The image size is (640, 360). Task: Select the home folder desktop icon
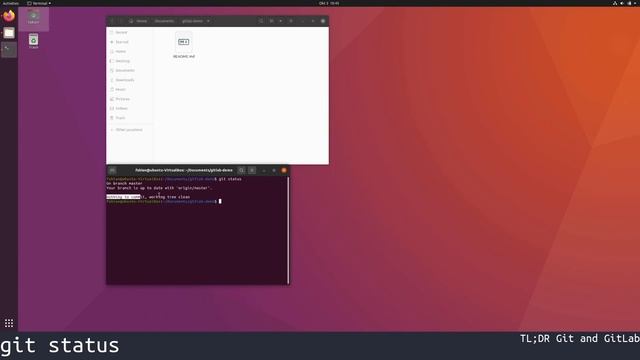coord(33,18)
